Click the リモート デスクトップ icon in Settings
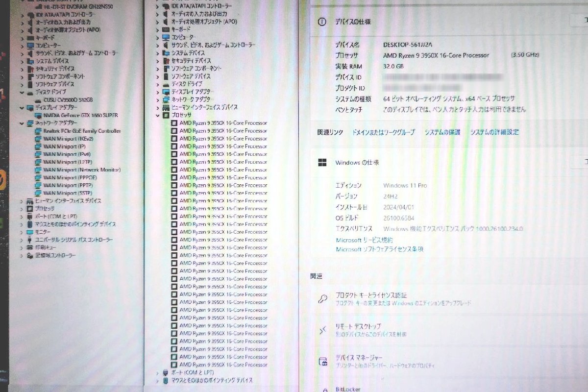588x392 pixels. [322, 331]
